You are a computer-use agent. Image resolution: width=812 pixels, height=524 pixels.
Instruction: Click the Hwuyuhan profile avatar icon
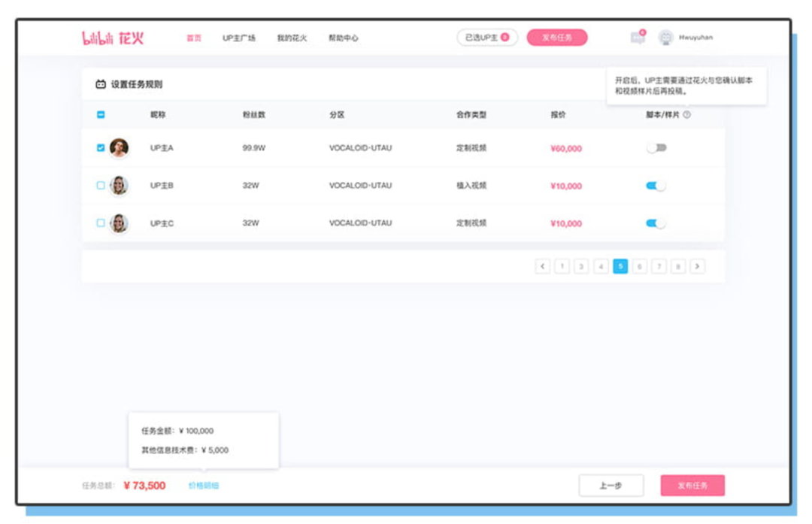pos(665,36)
